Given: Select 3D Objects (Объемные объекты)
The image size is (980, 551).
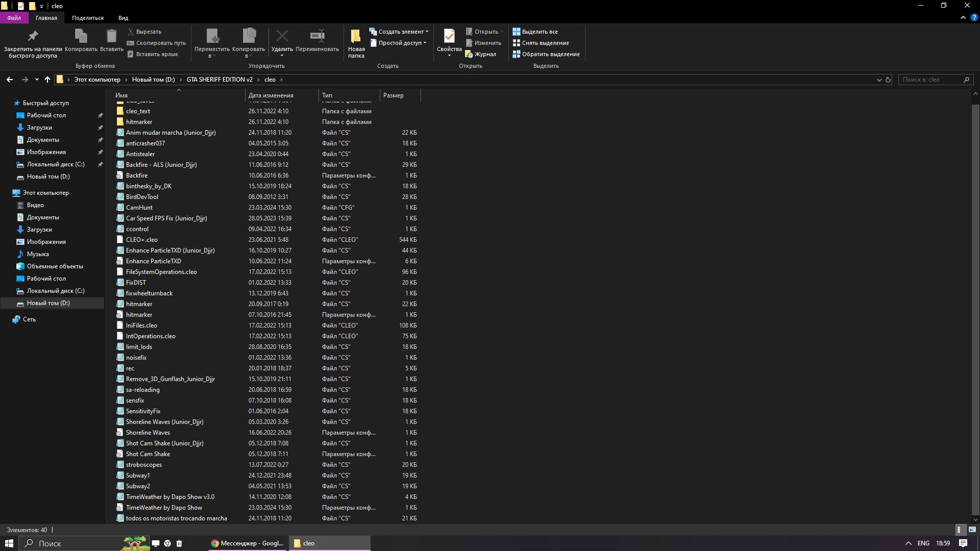Looking at the screenshot, I should point(55,266).
